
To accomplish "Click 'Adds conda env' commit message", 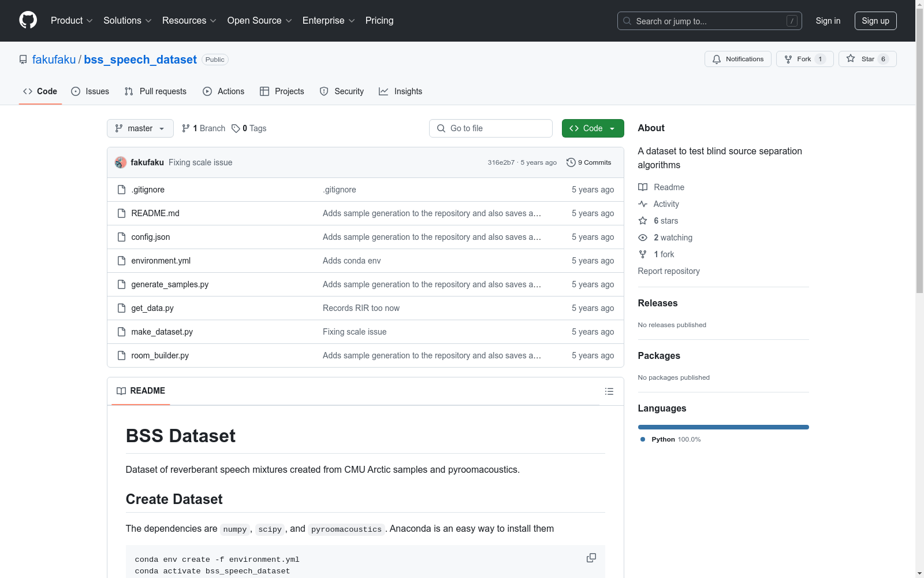I will click(352, 261).
